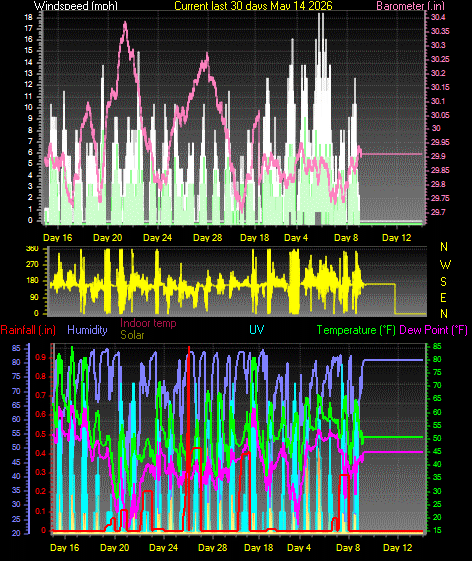Select the 29.7 barometer scale value
Screen dimensions: 472x561
click(438, 212)
